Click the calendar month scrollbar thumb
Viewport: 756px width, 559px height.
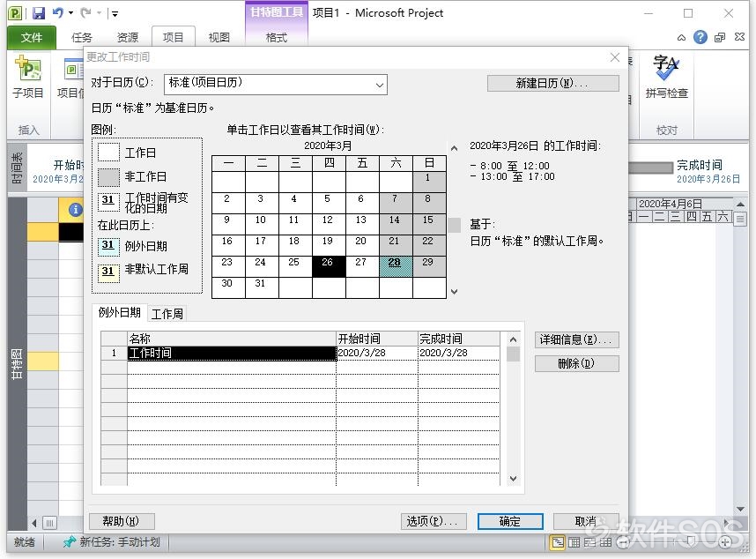454,225
